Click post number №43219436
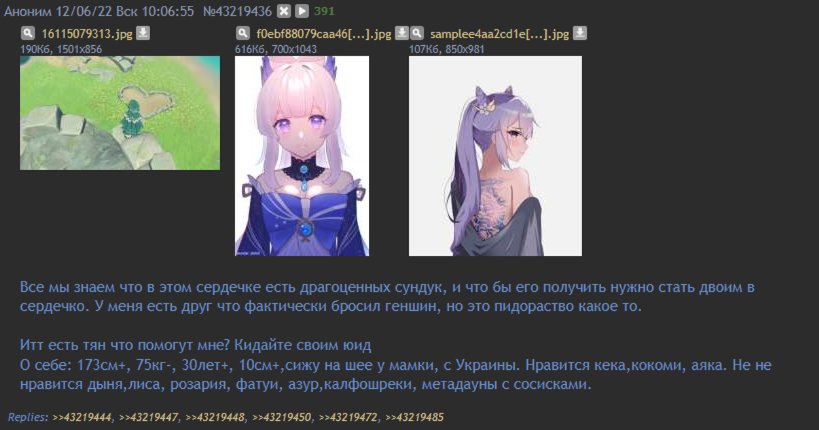The width and height of the screenshot is (819, 430). 237,11
